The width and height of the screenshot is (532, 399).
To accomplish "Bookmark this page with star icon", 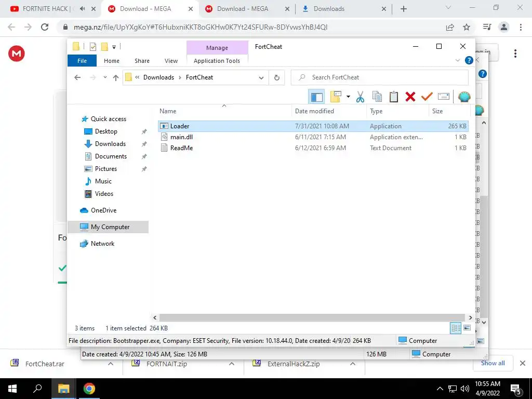I will click(x=467, y=27).
